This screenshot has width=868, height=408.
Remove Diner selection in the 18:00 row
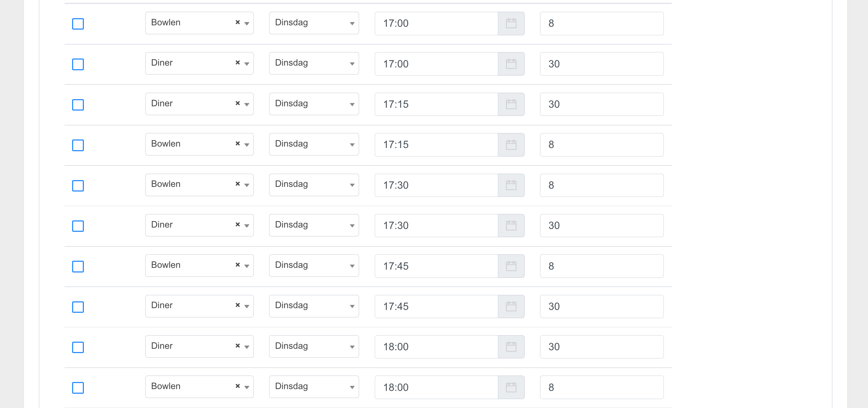pyautogui.click(x=238, y=346)
